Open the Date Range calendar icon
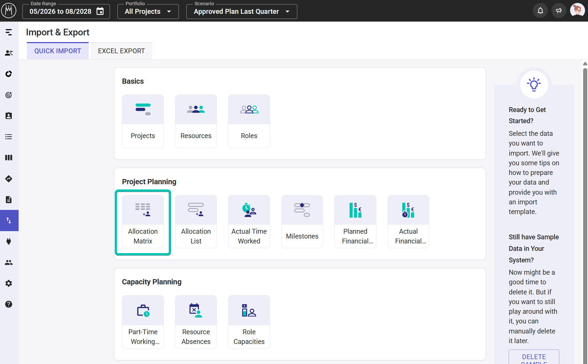 [x=100, y=11]
